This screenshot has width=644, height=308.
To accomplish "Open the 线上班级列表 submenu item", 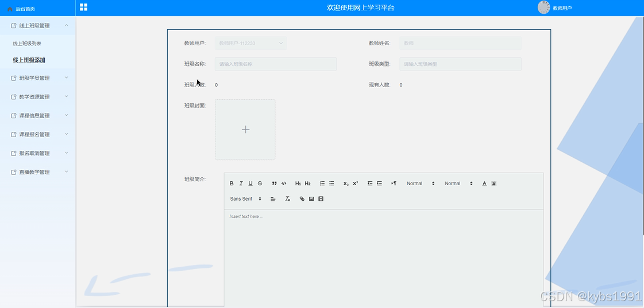I will click(27, 44).
